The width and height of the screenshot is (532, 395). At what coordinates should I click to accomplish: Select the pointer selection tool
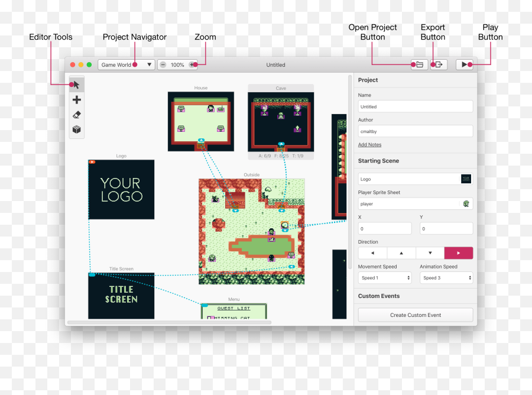point(76,84)
